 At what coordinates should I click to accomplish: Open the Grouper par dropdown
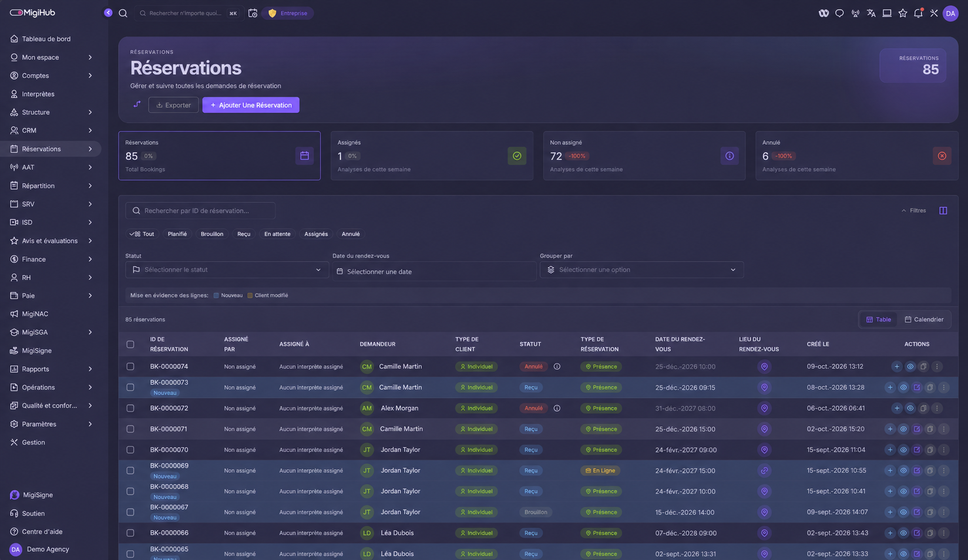pos(641,269)
